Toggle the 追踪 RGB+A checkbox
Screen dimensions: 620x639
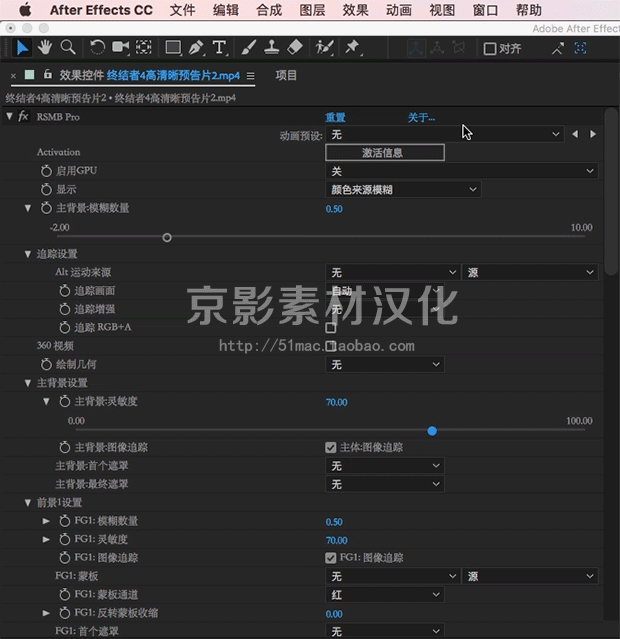point(331,328)
